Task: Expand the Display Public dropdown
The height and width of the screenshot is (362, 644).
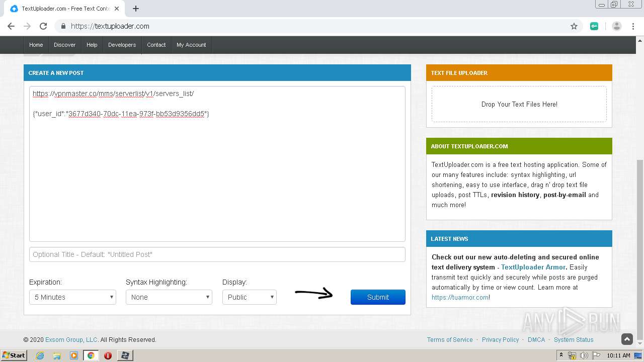Action: click(x=250, y=297)
